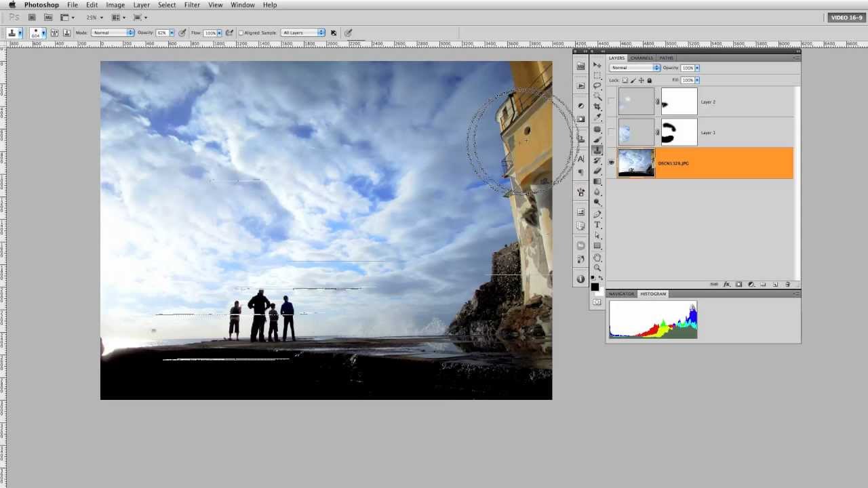868x488 pixels.
Task: Add a layer style with fx icon
Action: [726, 284]
